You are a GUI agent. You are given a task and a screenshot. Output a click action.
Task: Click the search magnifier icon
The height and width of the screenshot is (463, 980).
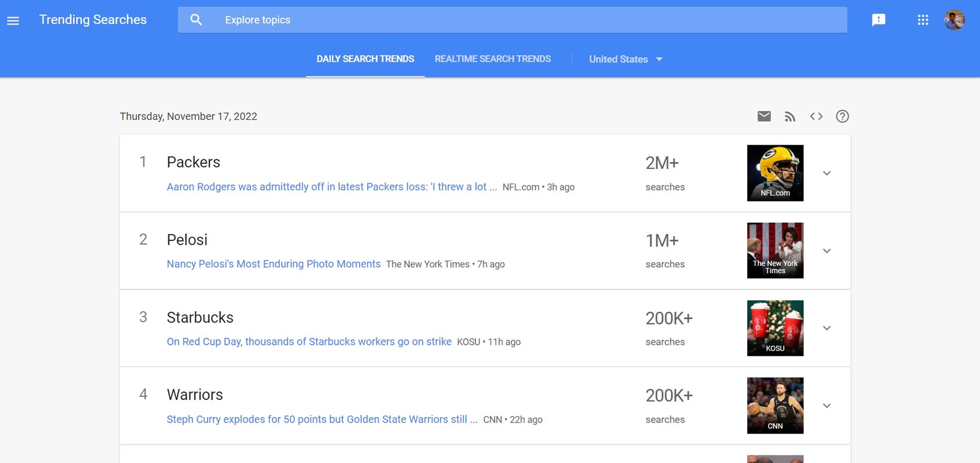pos(196,20)
